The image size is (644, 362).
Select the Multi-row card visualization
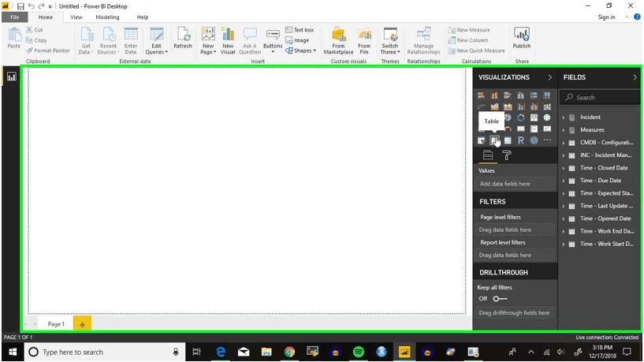pos(534,129)
